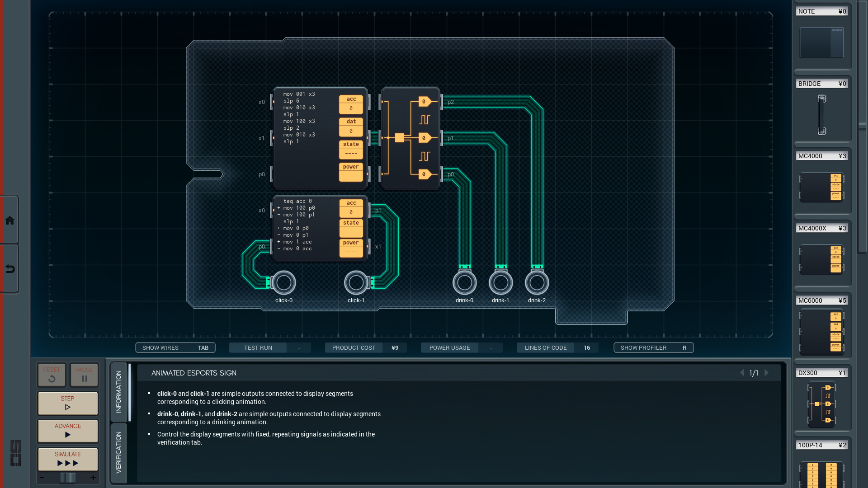Decrease simulation speed with minus

[42, 478]
